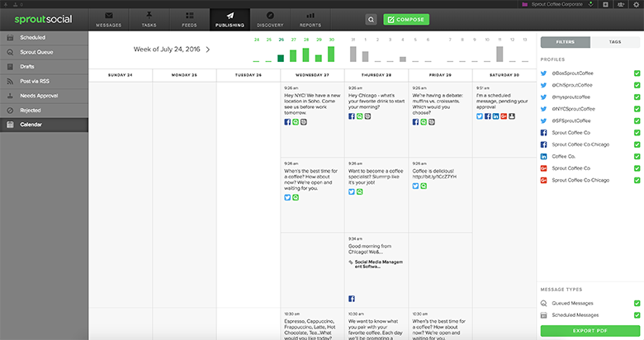Open Post via RSS in the sidebar
Viewport: 644px width, 340px height.
point(44,82)
